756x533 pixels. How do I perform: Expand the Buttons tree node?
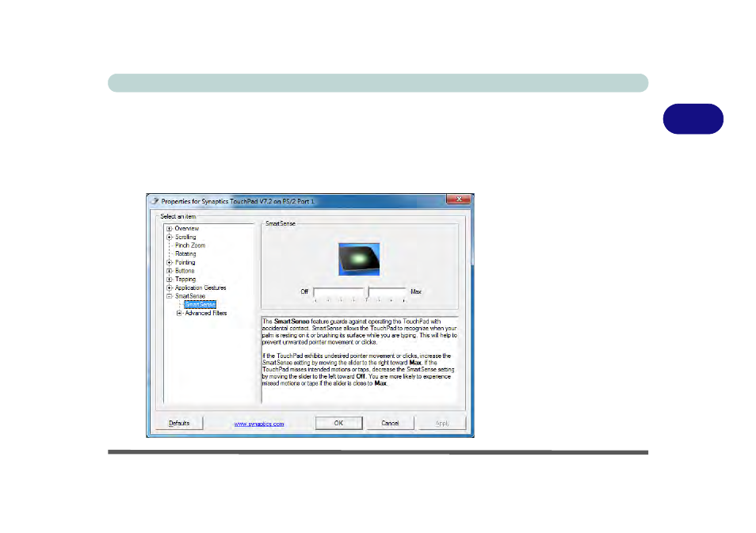170,271
